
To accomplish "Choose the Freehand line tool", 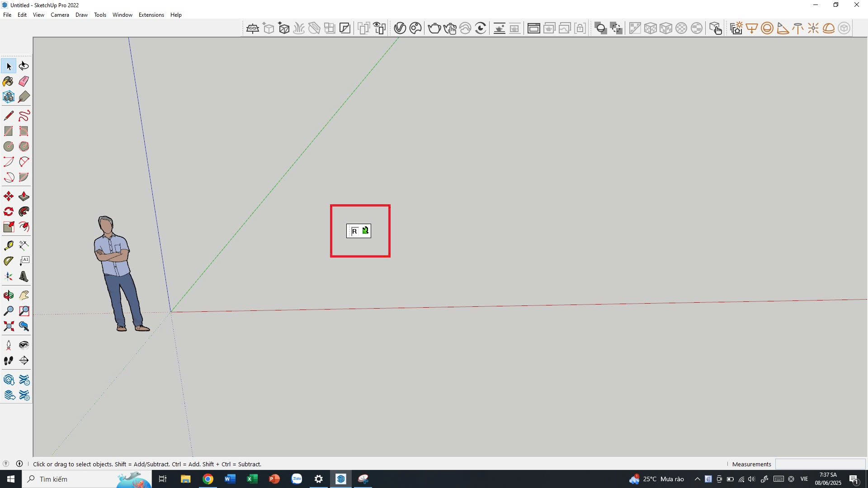I will point(24,116).
